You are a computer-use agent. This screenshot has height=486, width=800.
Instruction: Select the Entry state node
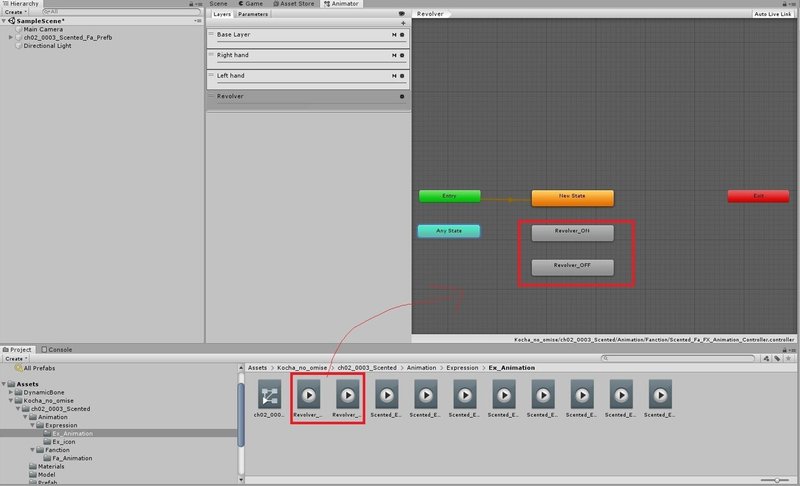pos(449,196)
